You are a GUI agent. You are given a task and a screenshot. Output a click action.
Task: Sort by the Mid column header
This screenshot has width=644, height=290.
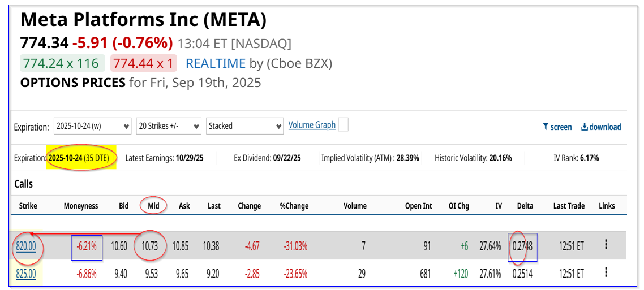pos(153,206)
